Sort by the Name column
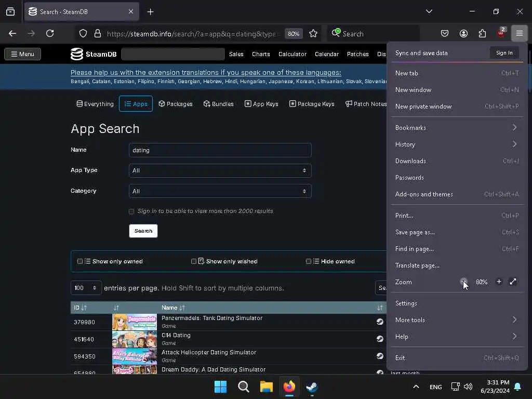532x399 pixels. coord(173,308)
